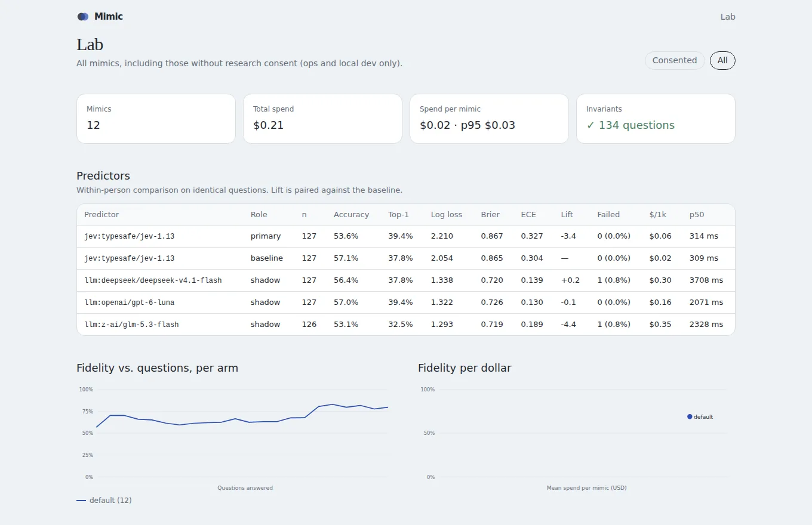Click the ECE column header
812x525 pixels.
pyautogui.click(x=528, y=215)
